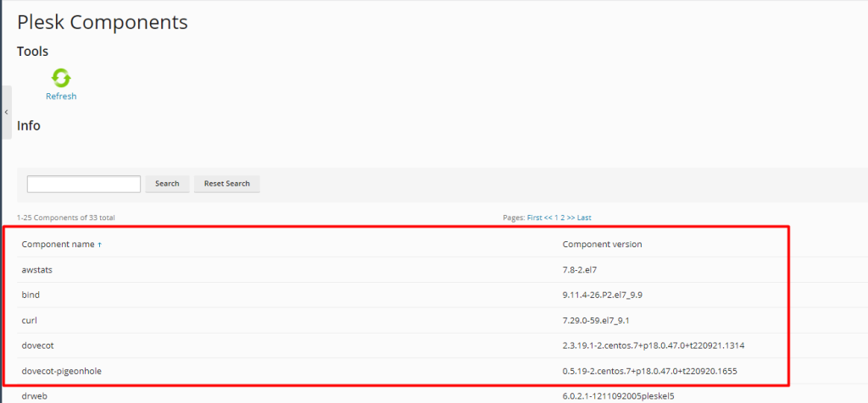This screenshot has width=868, height=403.
Task: Open page 2 of components
Action: tap(563, 218)
